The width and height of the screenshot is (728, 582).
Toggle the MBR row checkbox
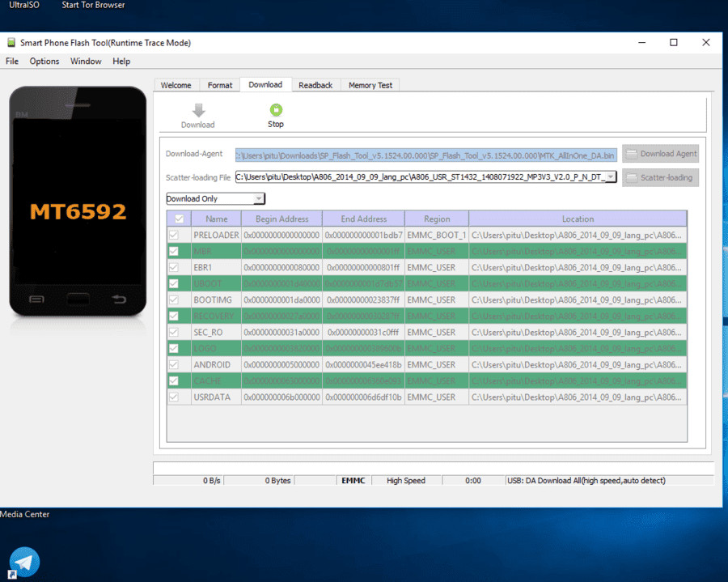tap(174, 251)
